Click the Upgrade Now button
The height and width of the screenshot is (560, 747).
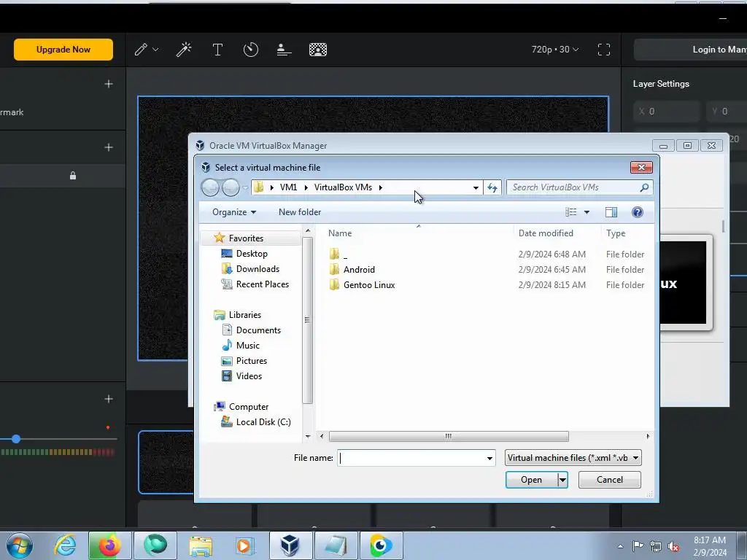pyautogui.click(x=63, y=50)
